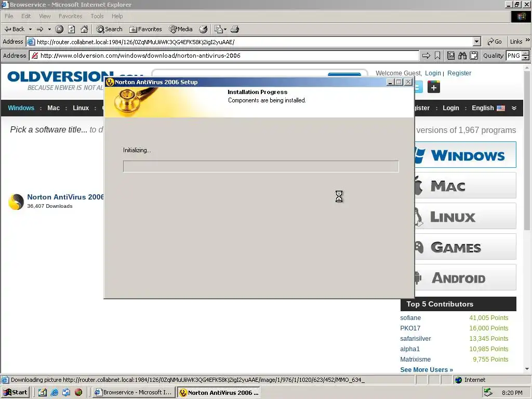
Task: Select Mac in the site navigation bar
Action: point(54,108)
